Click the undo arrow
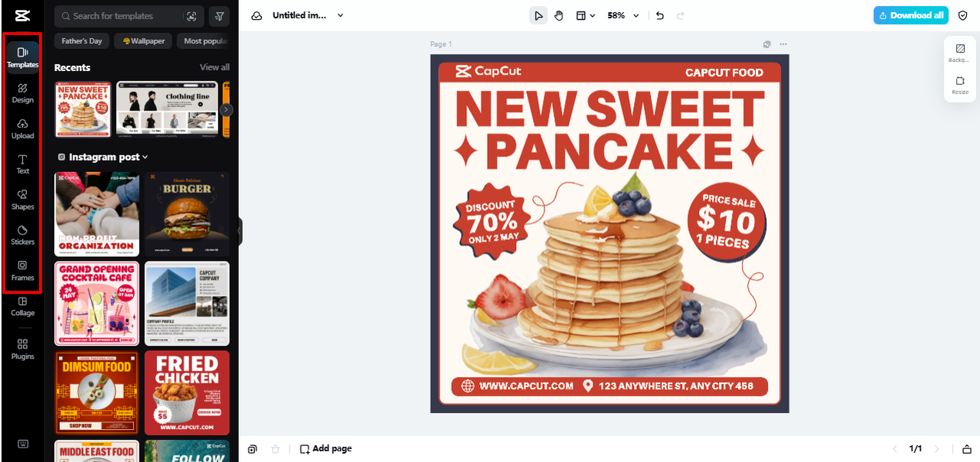Image resolution: width=980 pixels, height=462 pixels. [660, 15]
